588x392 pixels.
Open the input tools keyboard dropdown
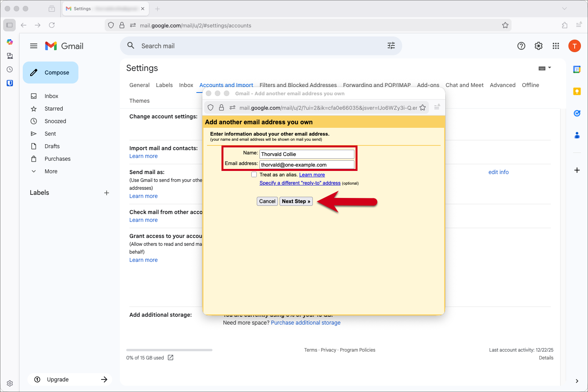(545, 67)
